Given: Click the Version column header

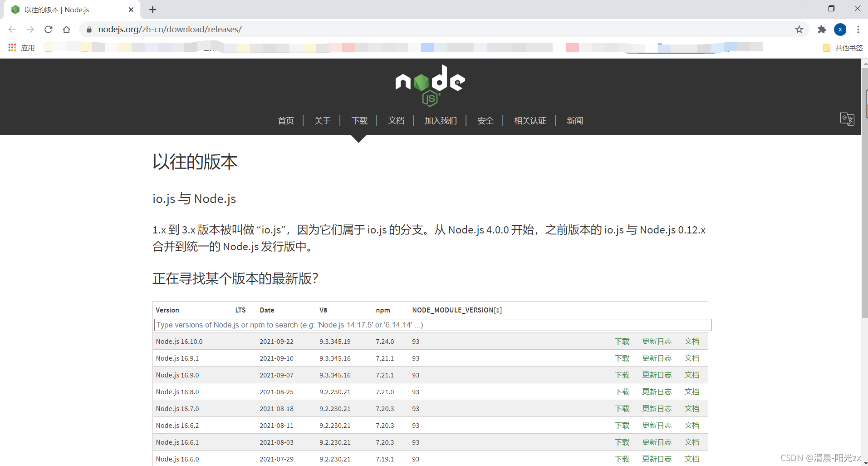Looking at the screenshot, I should (167, 310).
